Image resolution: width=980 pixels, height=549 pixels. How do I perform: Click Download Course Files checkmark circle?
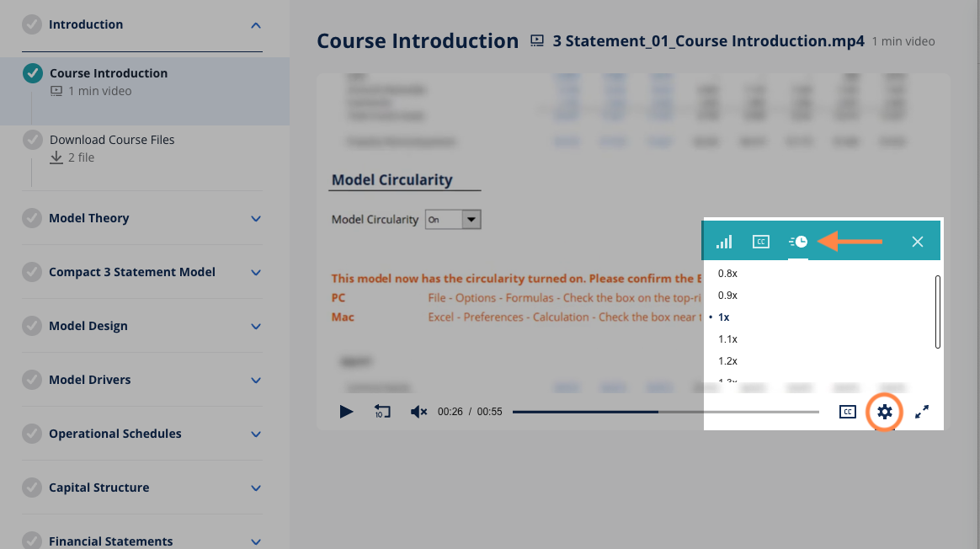click(x=33, y=140)
